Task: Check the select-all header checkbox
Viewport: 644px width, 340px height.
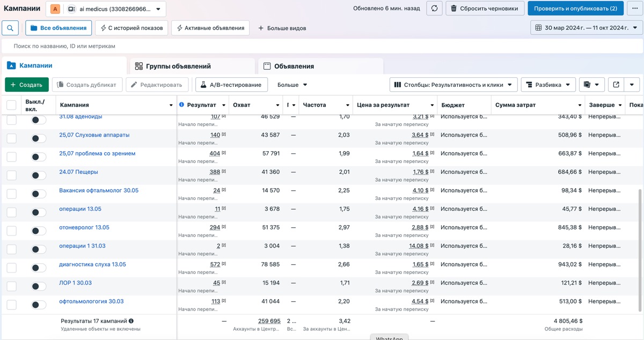Action: (11, 105)
